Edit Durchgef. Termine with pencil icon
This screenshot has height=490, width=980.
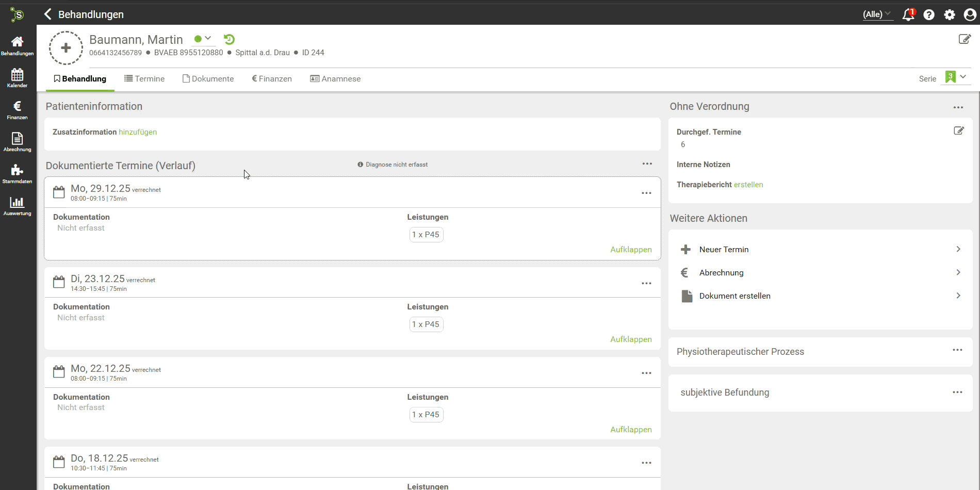coord(958,131)
